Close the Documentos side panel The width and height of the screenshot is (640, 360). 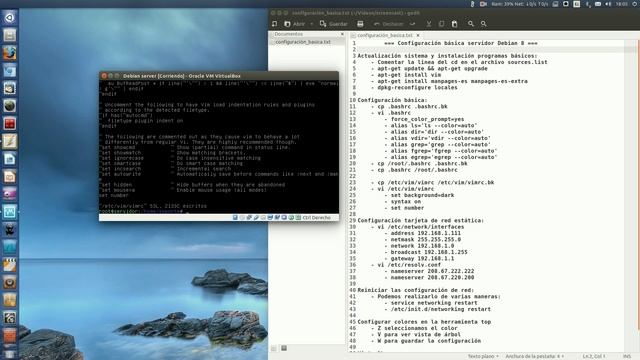pos(342,34)
